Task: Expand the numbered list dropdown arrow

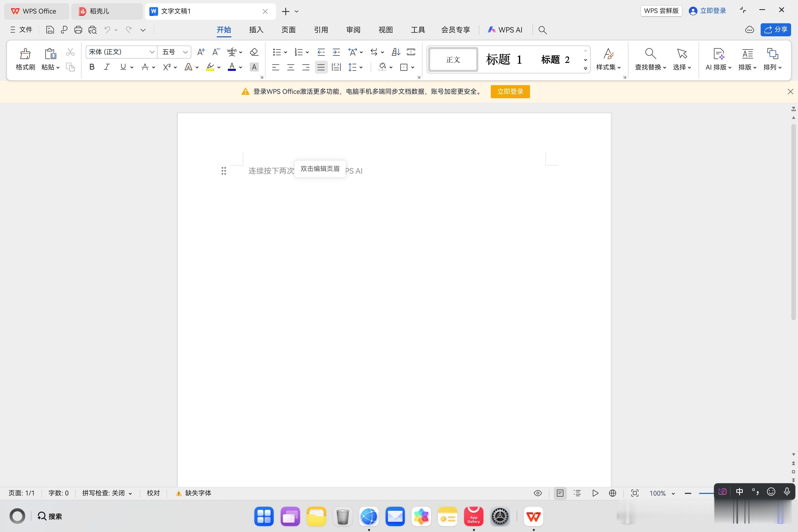Action: click(307, 52)
